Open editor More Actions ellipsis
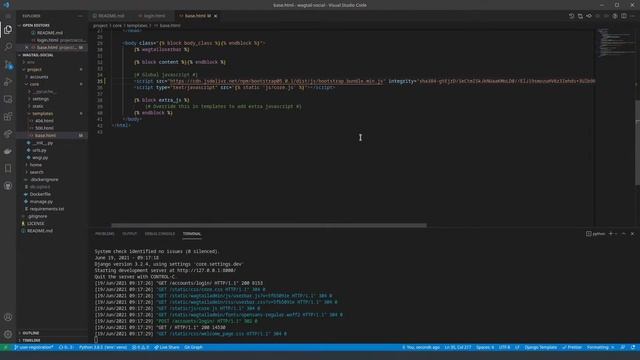 coord(633,16)
